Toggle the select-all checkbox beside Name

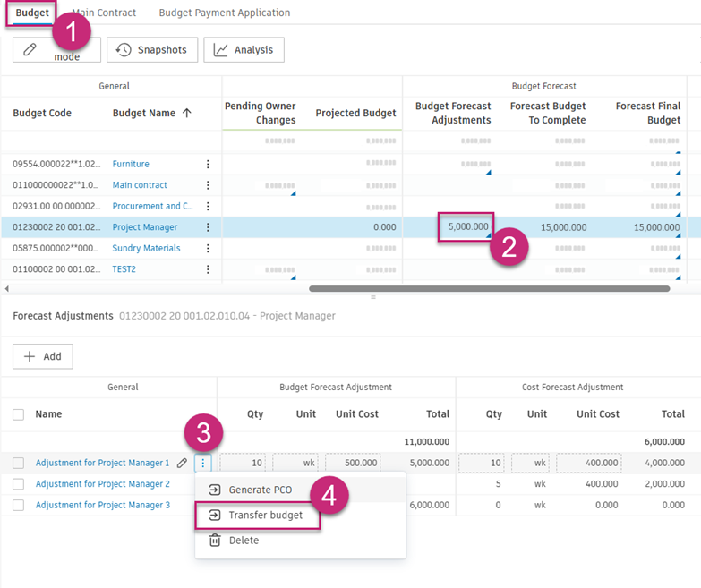[18, 414]
